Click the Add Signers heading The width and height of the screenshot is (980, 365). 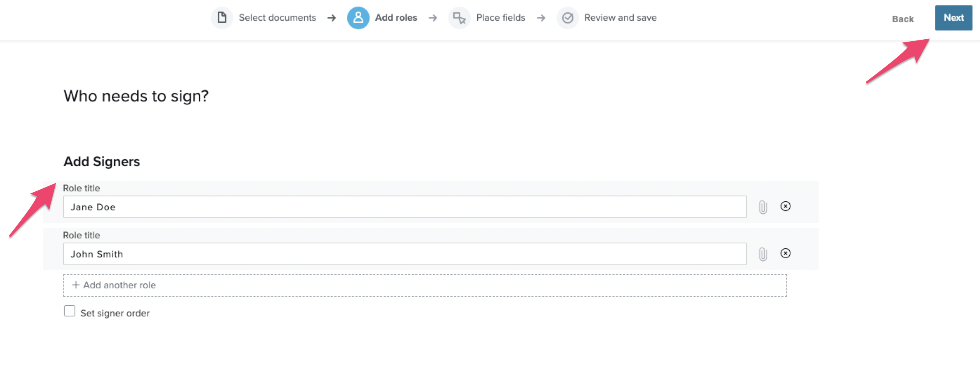click(x=102, y=161)
